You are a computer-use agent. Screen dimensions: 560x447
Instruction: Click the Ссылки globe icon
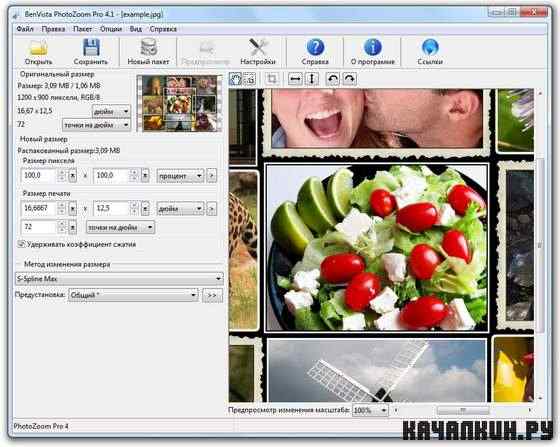[430, 47]
